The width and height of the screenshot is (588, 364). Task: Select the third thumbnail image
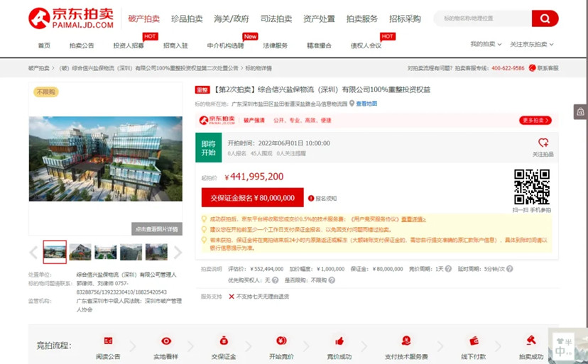click(x=105, y=252)
